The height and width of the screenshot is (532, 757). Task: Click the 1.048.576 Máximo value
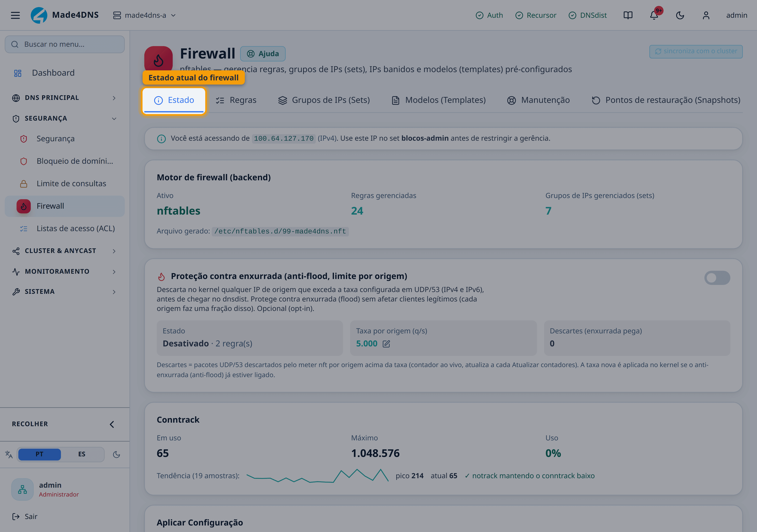pos(375,453)
